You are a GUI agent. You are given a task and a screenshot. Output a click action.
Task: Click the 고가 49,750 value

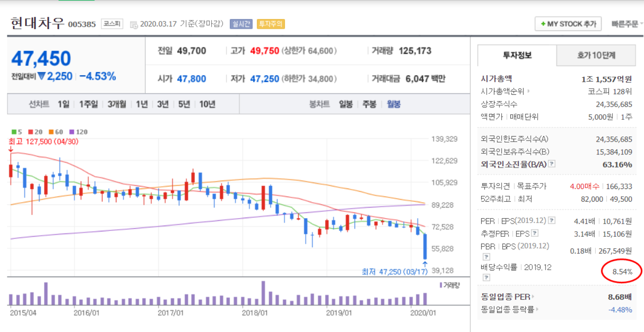pos(265,51)
